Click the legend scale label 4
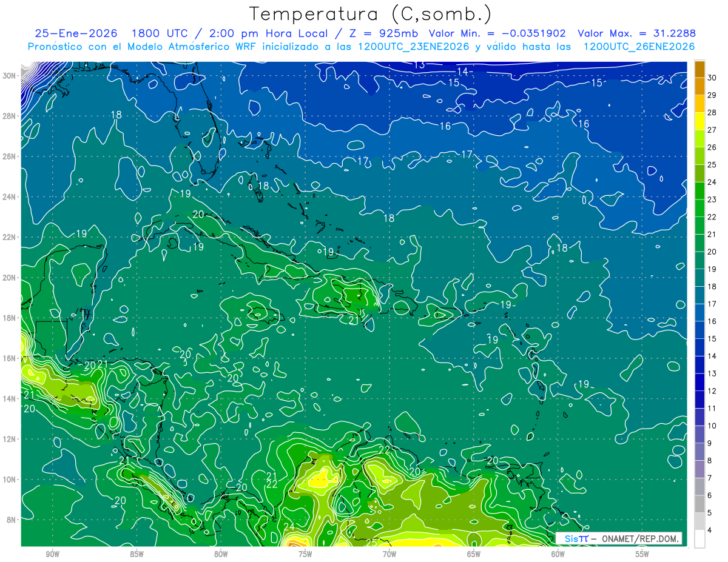The image size is (728, 562). [710, 530]
